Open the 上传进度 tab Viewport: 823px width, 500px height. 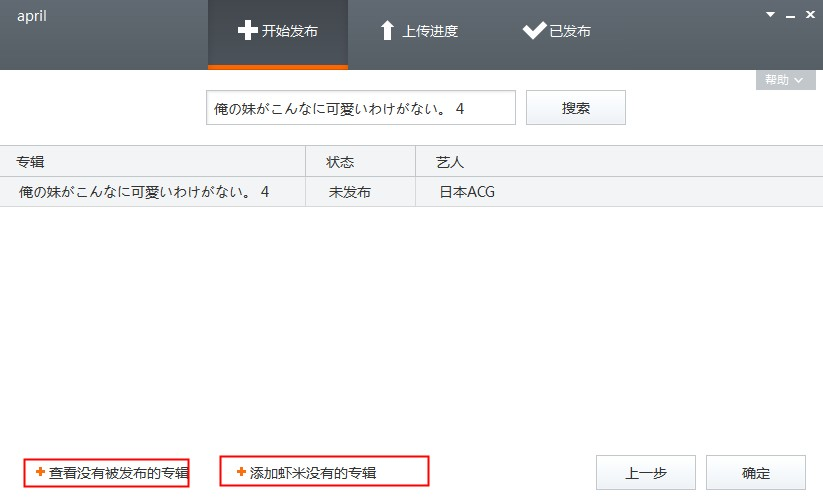coord(419,31)
